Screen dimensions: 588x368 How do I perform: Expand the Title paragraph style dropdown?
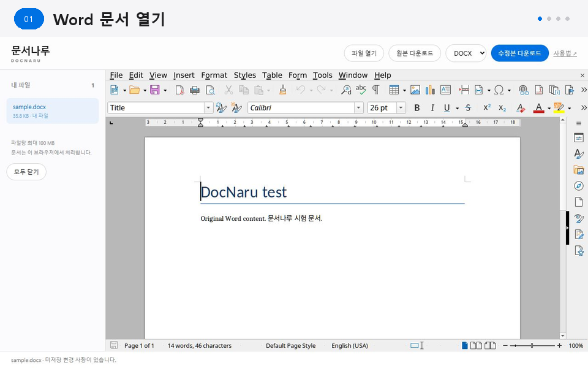208,108
